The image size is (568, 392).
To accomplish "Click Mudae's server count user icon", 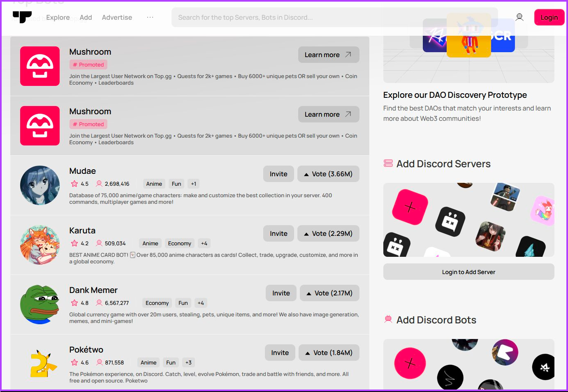I will [99, 184].
